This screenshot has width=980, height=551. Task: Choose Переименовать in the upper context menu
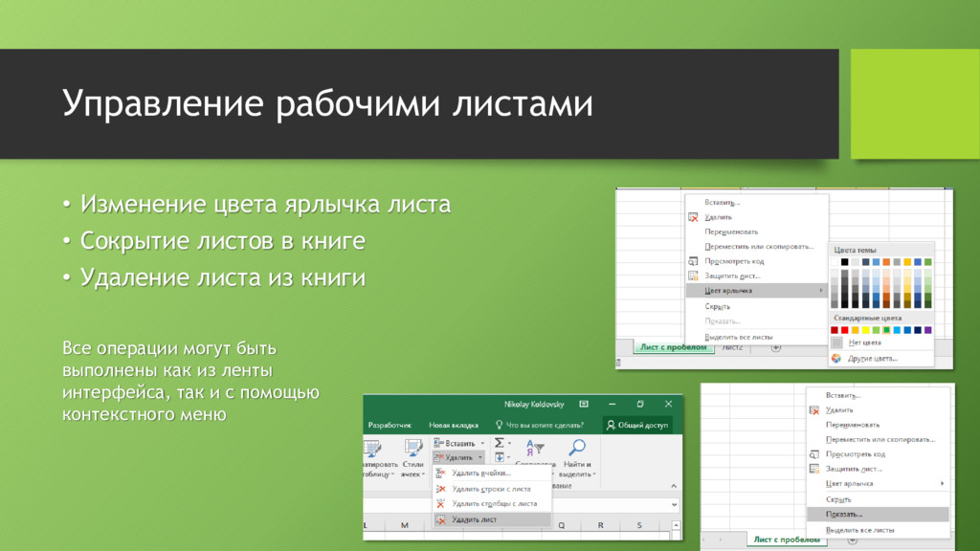click(x=756, y=231)
